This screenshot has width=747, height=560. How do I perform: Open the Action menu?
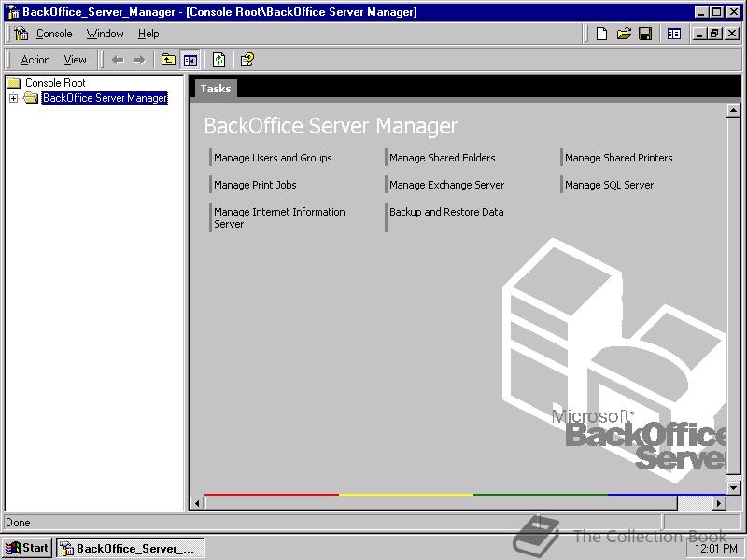pos(35,60)
